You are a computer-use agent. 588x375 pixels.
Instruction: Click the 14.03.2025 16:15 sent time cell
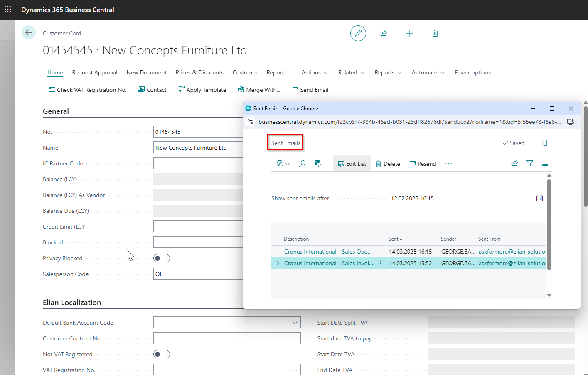pos(411,252)
